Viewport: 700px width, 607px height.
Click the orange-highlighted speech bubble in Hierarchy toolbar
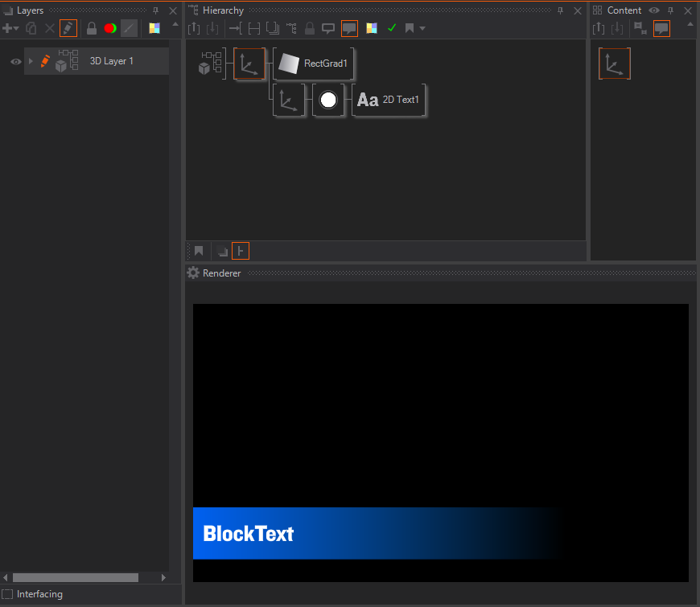349,28
